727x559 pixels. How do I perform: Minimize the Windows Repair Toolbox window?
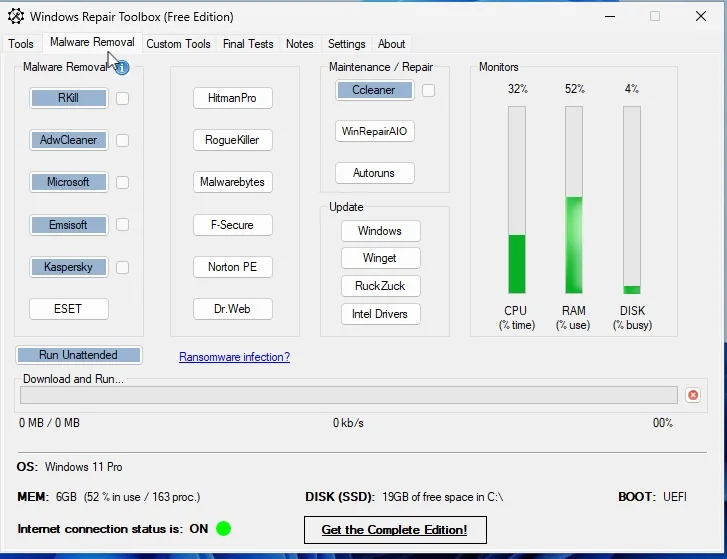610,17
